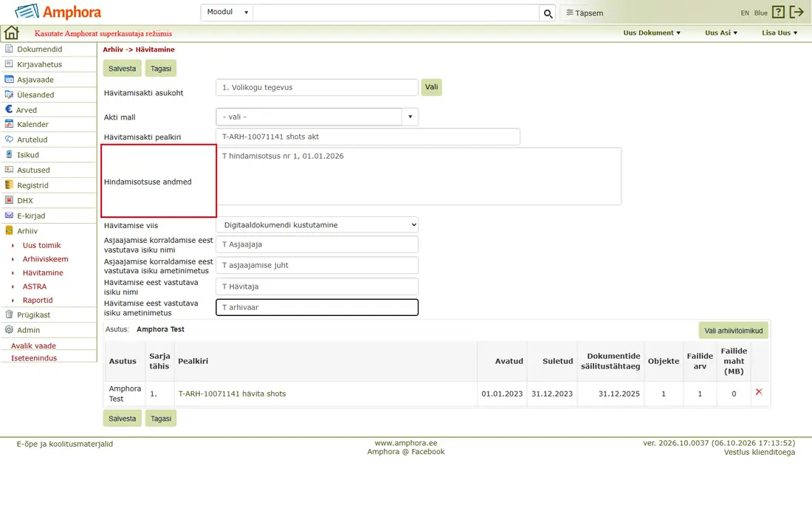Open the help question mark icon
This screenshot has height=508, width=812.
click(x=778, y=13)
